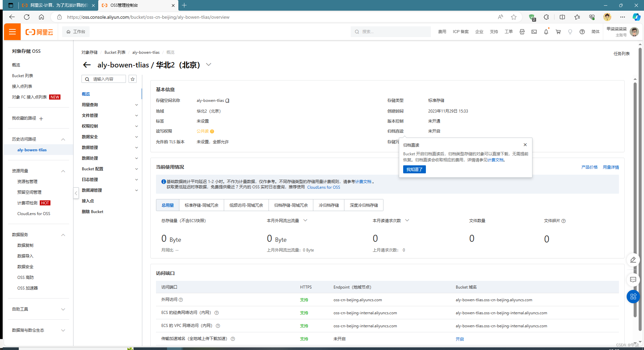
Task: Select the 总用量 tab
Action: [x=168, y=205]
